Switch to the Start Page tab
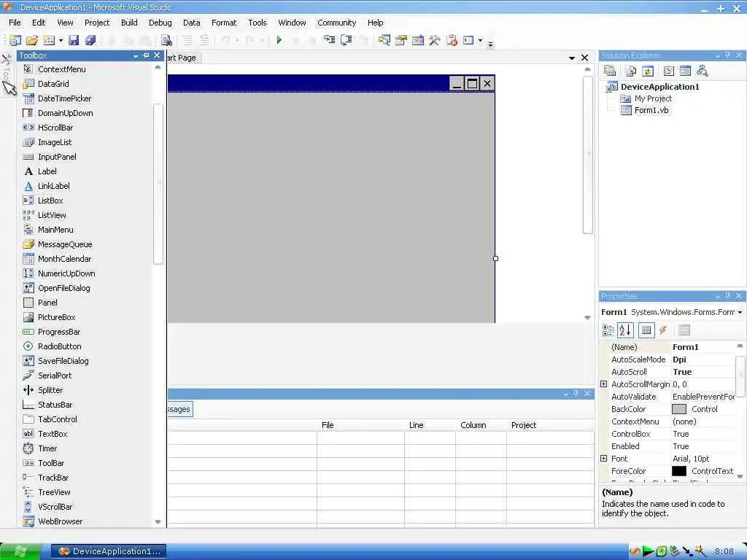Image resolution: width=747 pixels, height=560 pixels. (184, 58)
